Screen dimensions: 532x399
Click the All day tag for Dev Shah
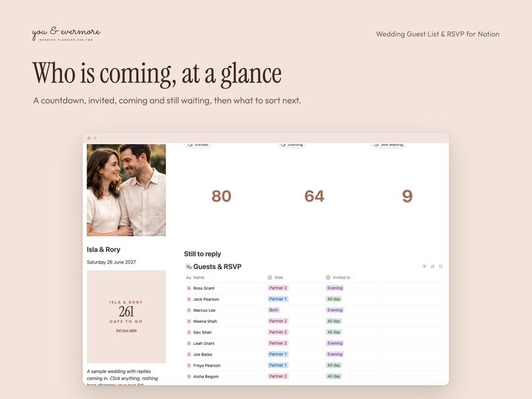coord(334,332)
